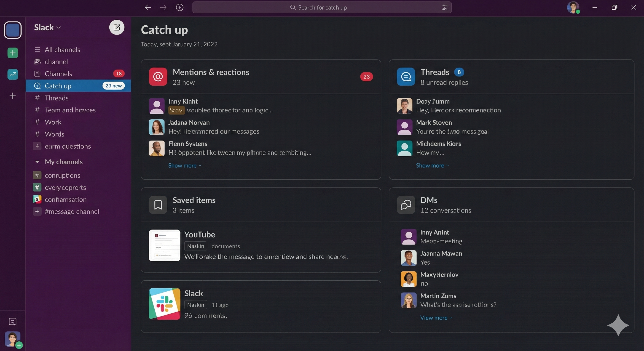Image resolution: width=644 pixels, height=351 pixels.
Task: Click the trending chart icon in left rail
Action: click(12, 74)
